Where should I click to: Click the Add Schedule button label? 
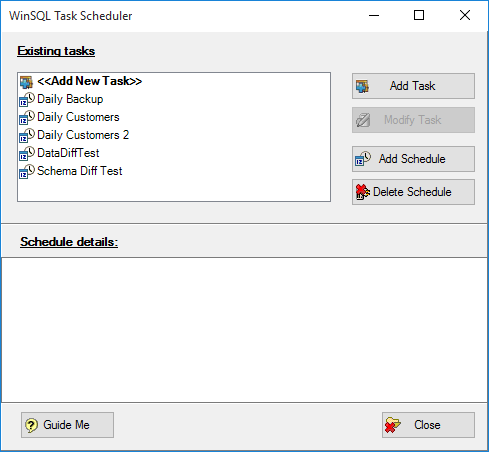point(412,159)
